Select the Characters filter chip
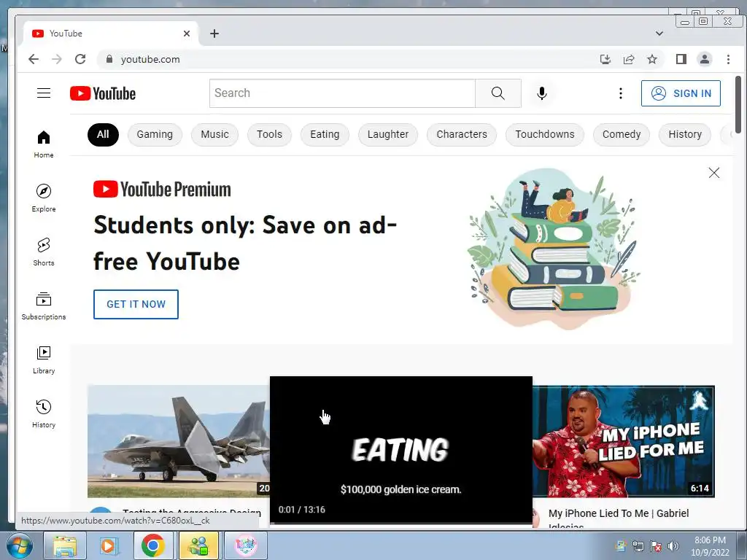The width and height of the screenshot is (747, 560). click(x=462, y=135)
